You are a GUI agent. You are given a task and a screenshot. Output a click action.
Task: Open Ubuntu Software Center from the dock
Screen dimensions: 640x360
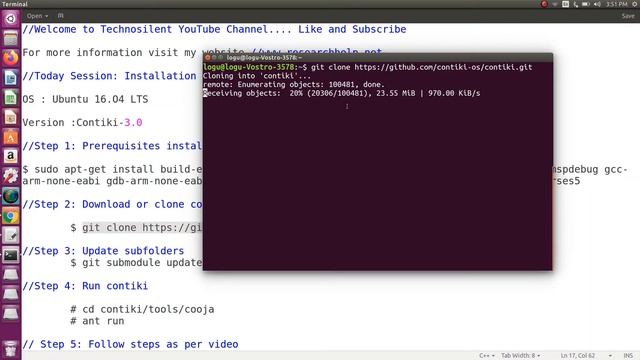[x=11, y=137]
